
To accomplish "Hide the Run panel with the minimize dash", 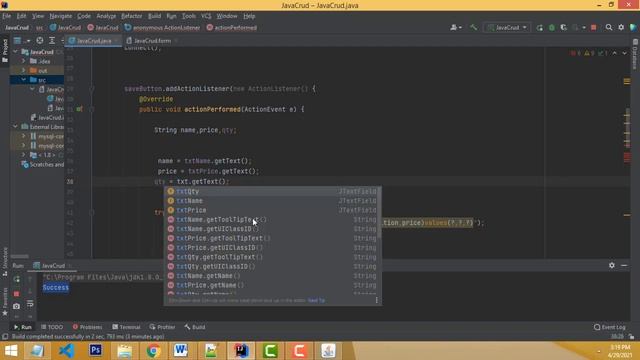I will (624, 265).
